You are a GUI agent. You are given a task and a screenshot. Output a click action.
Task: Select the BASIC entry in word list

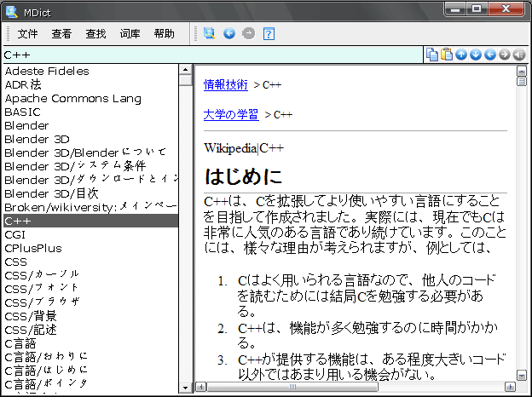22,112
